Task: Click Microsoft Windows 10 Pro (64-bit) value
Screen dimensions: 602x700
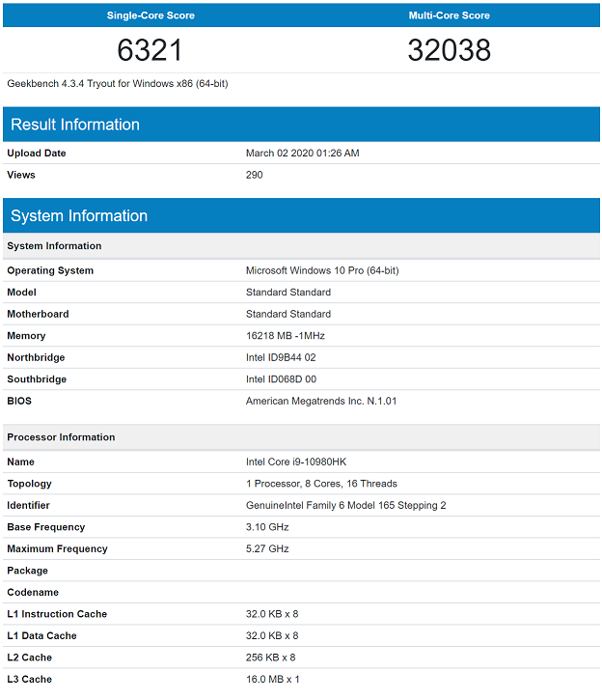Action: (322, 270)
